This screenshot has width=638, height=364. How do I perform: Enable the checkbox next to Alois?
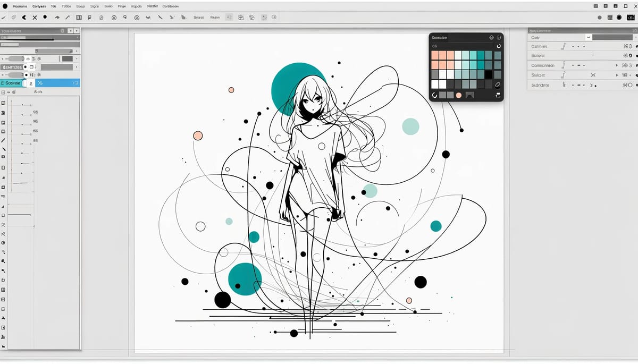4,92
